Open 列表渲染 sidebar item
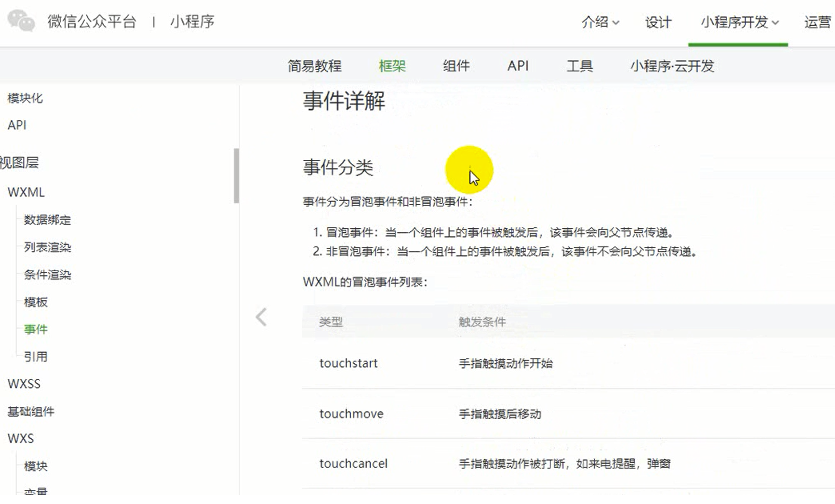The image size is (835, 504). 47,247
